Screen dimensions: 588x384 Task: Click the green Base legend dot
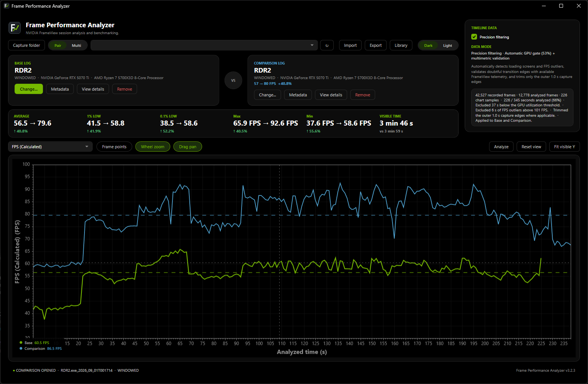tap(21, 343)
